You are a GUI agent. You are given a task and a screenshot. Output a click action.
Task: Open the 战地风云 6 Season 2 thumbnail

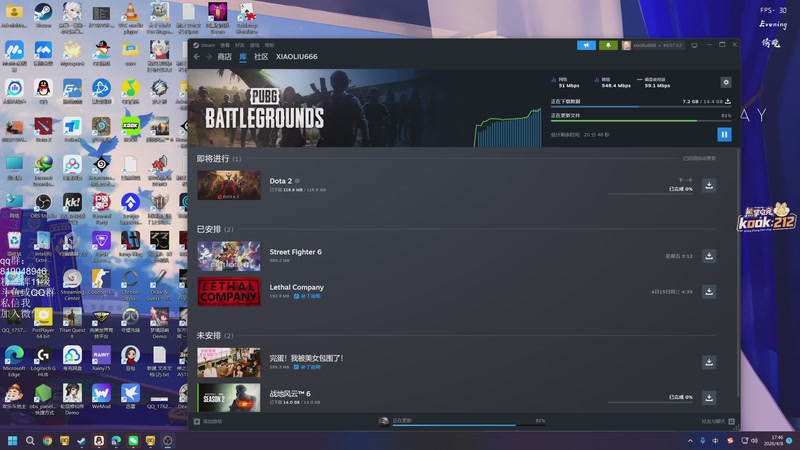(x=229, y=397)
